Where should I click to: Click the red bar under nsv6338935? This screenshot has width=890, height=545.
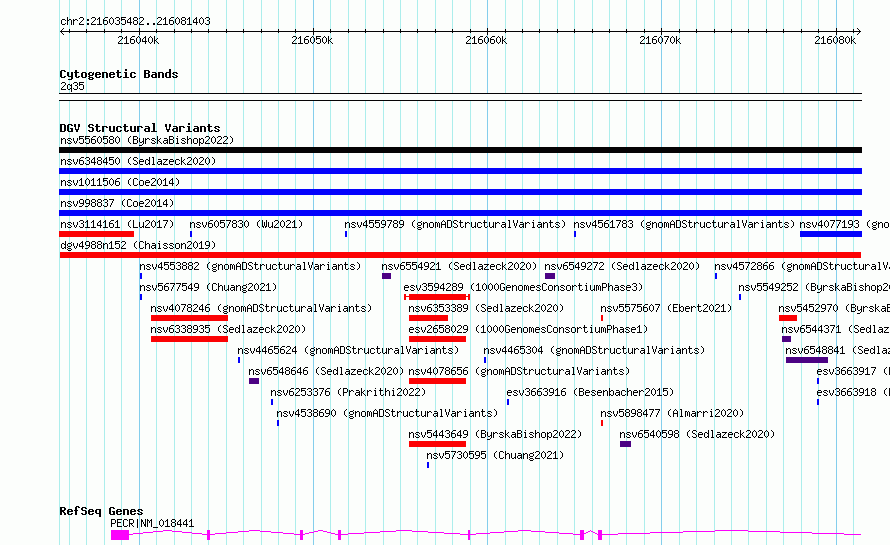coord(190,339)
